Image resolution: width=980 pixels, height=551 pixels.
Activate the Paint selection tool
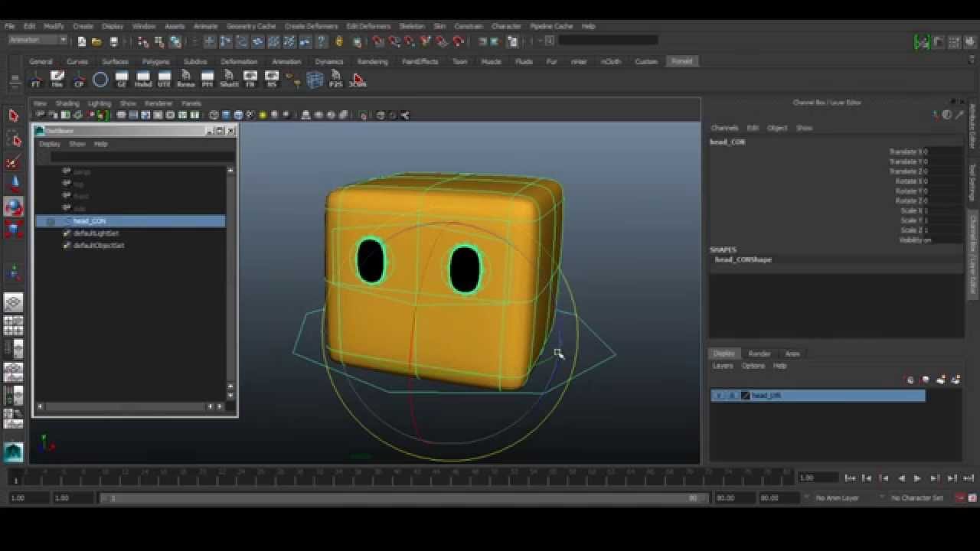13,161
